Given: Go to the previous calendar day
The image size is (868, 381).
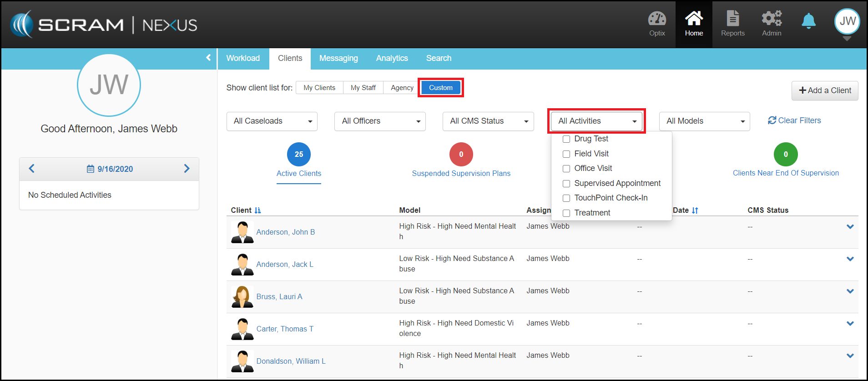Looking at the screenshot, I should click(x=32, y=169).
